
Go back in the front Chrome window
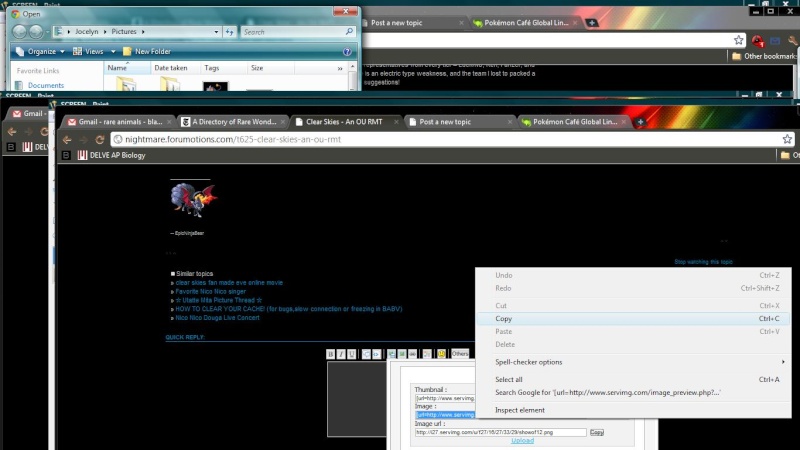point(67,139)
